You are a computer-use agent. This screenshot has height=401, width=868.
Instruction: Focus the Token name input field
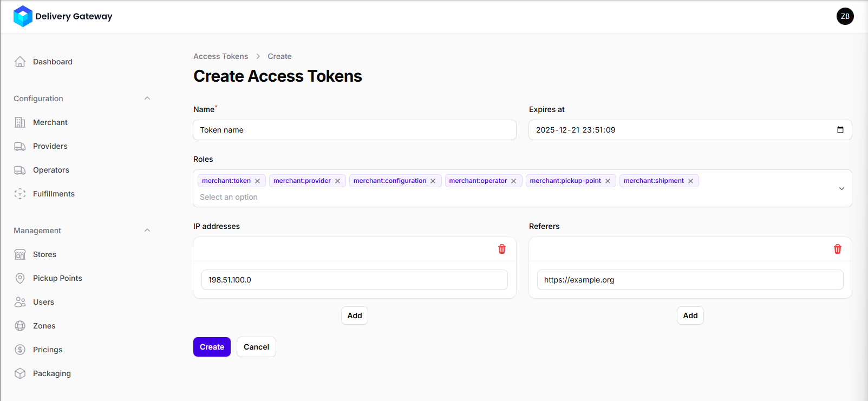point(355,130)
